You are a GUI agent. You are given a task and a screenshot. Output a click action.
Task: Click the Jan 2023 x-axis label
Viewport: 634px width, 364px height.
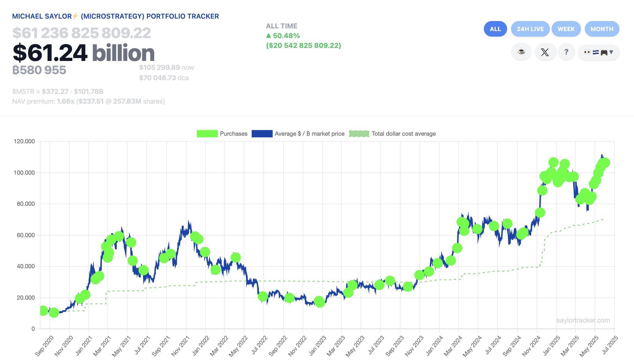tap(318, 346)
